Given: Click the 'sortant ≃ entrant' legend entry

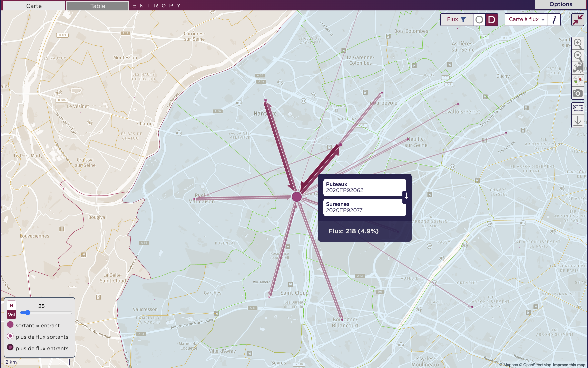Looking at the screenshot, I should coord(33,325).
